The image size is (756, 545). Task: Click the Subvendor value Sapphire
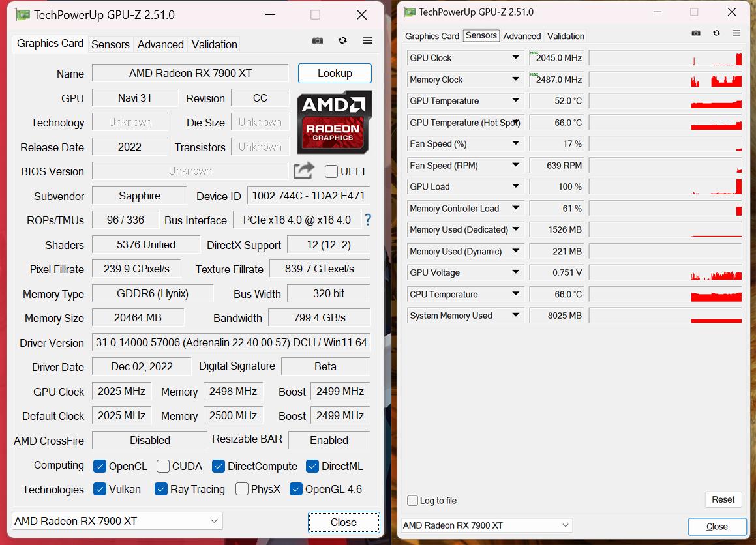pyautogui.click(x=140, y=196)
